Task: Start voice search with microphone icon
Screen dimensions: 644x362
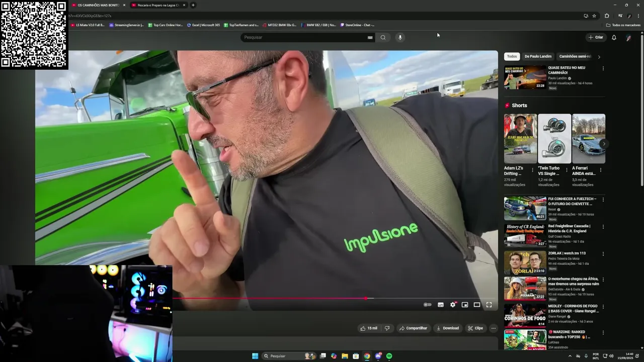Action: click(400, 37)
